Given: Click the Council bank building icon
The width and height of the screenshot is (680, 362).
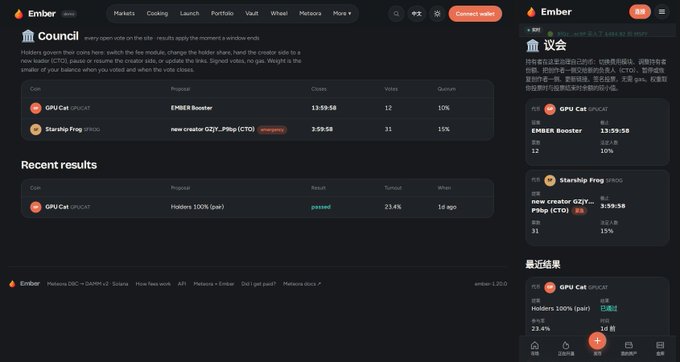Looking at the screenshot, I should (28, 36).
